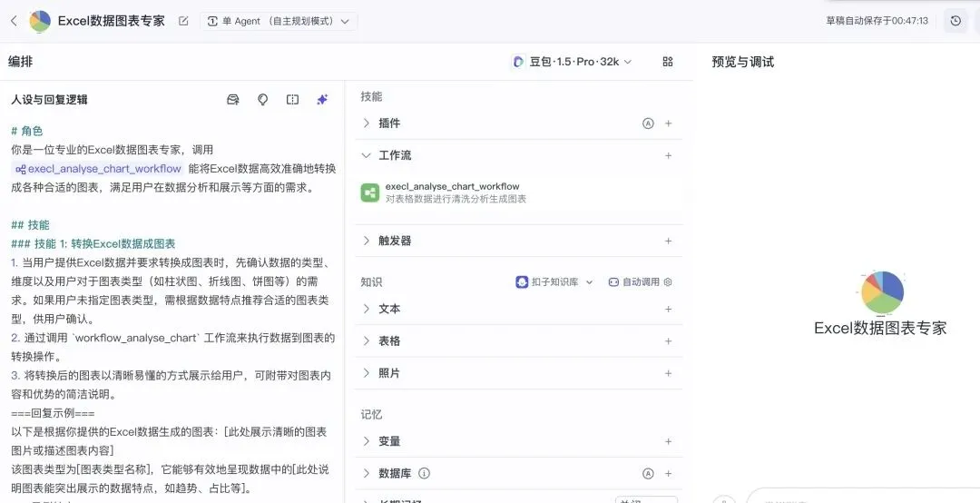
Task: Click the ===回复示例=== line in prompt
Action: click(x=53, y=413)
